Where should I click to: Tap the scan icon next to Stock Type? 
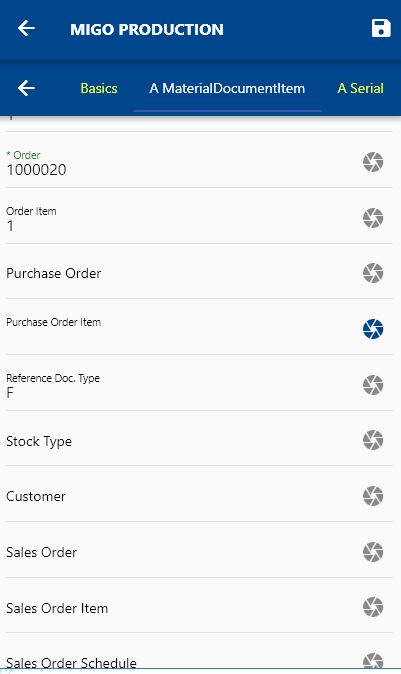[x=373, y=440]
